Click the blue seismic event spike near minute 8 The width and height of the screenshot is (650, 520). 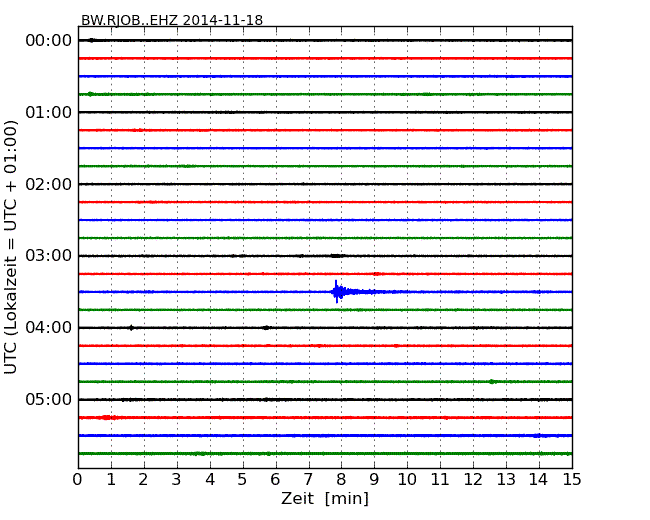point(339,292)
